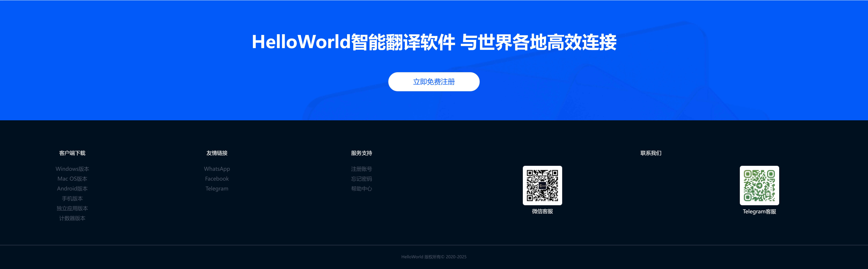Image resolution: width=868 pixels, height=269 pixels.
Task: Click the 联系我们 heading
Action: (x=651, y=153)
